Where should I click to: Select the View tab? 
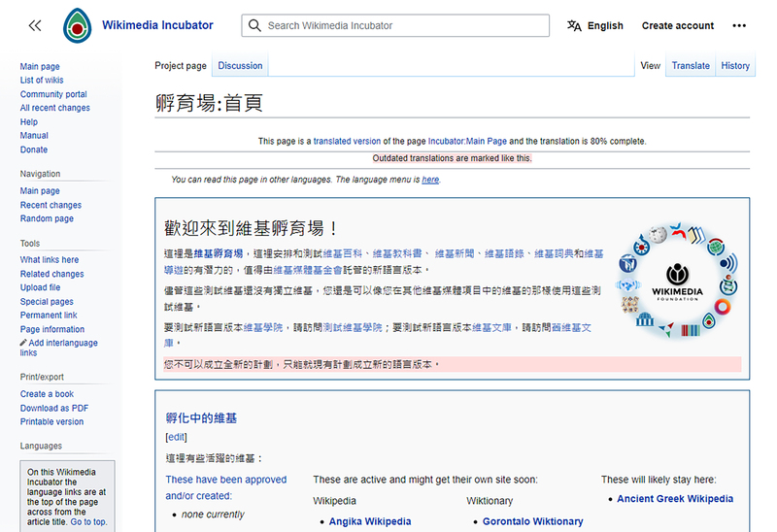pyautogui.click(x=650, y=65)
